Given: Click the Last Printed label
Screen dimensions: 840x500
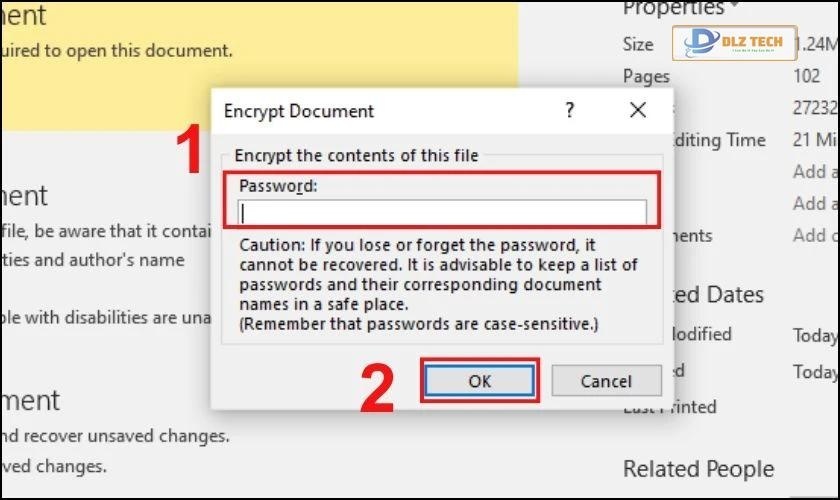Looking at the screenshot, I should (x=670, y=407).
